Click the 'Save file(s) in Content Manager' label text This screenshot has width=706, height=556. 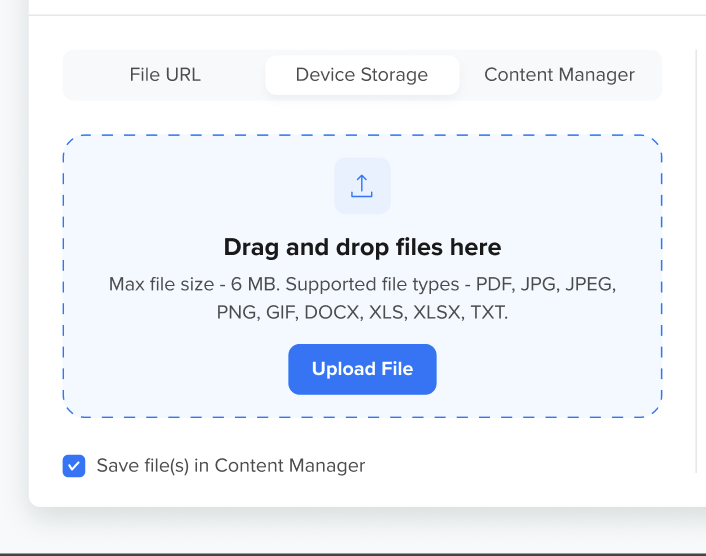click(x=230, y=466)
